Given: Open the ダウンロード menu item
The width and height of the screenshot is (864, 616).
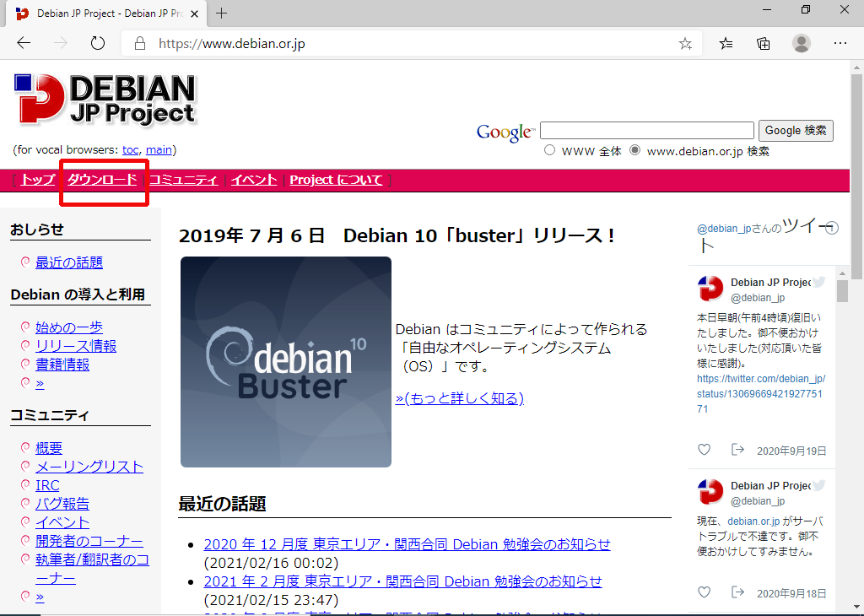Looking at the screenshot, I should point(102,180).
